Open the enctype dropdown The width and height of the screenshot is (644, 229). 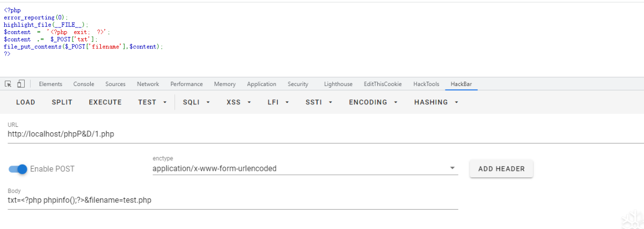coord(305,168)
